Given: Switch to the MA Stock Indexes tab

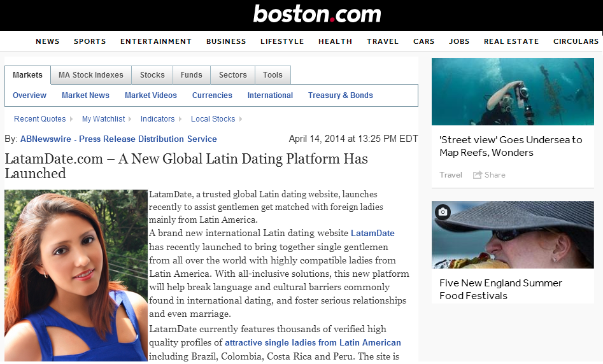Looking at the screenshot, I should 91,75.
